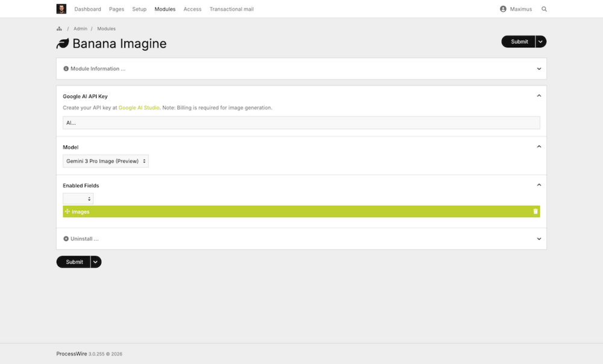
Task: Click the drag handle on images row
Action: click(68, 212)
